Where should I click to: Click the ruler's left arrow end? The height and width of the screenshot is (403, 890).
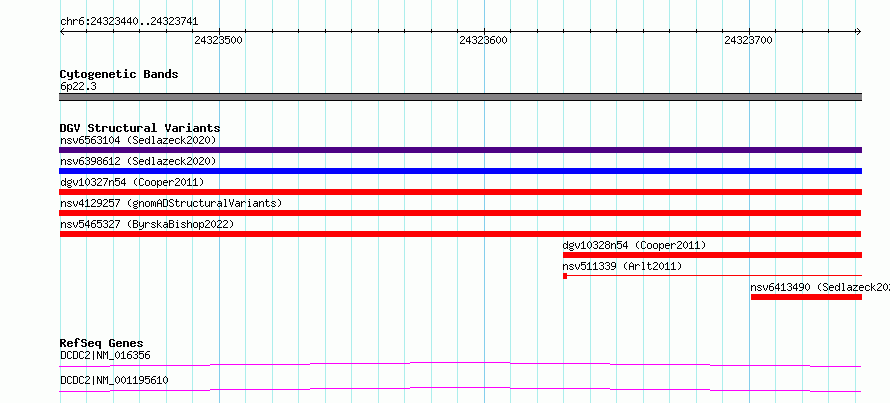click(62, 32)
